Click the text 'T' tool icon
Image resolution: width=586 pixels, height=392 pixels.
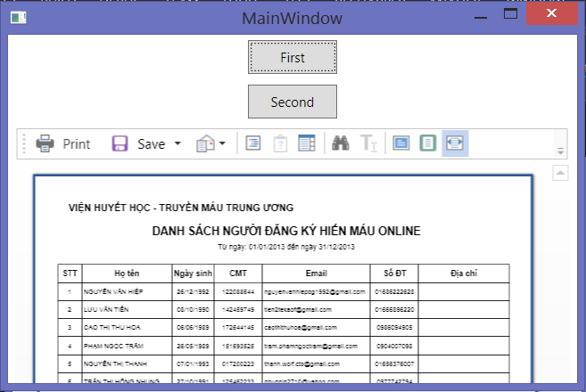(x=368, y=143)
